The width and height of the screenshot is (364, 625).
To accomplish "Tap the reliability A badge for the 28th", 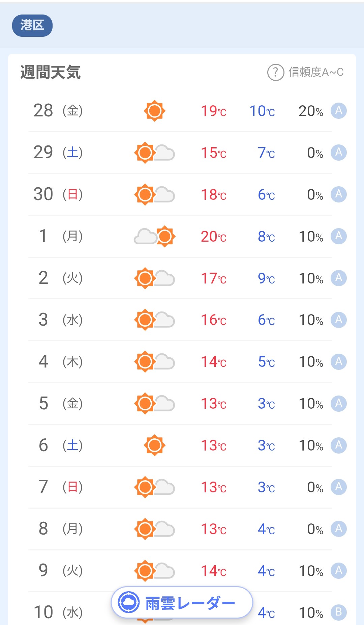I will pos(338,110).
